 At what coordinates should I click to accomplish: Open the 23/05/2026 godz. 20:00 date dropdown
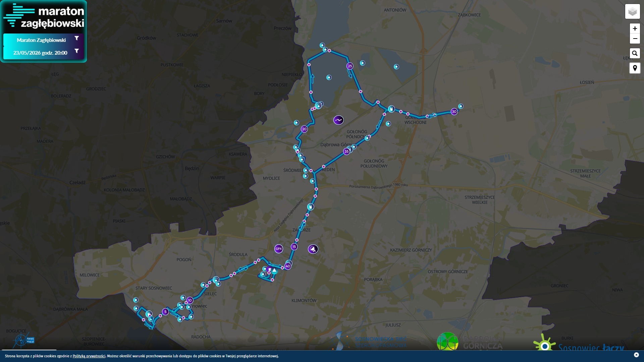pyautogui.click(x=43, y=53)
